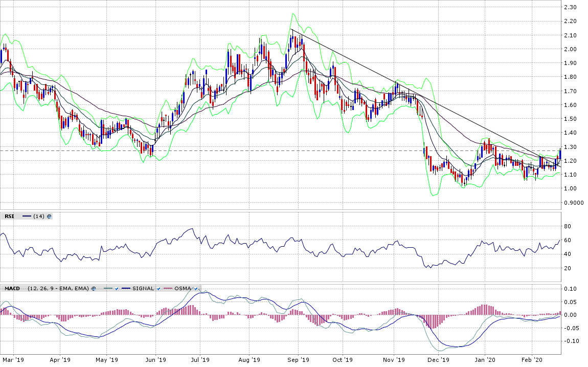
Task: Toggle the MACD line checkbox
Action: 117,289
